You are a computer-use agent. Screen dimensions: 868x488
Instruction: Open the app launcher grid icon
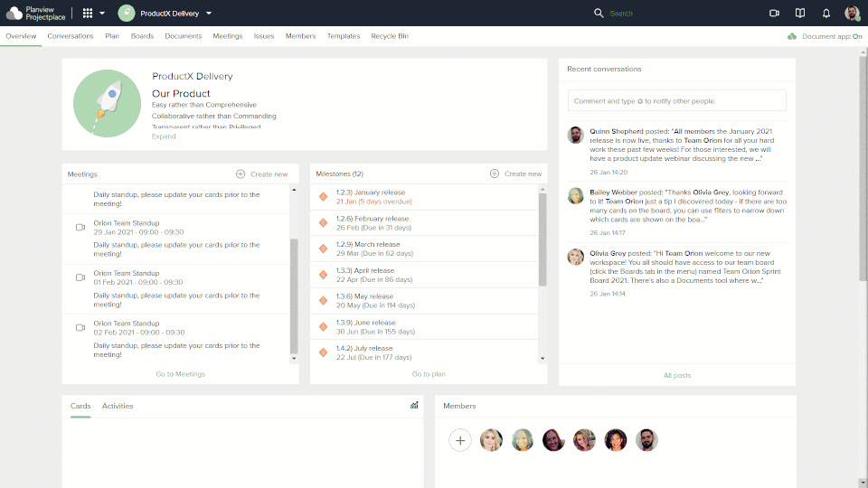(x=88, y=14)
